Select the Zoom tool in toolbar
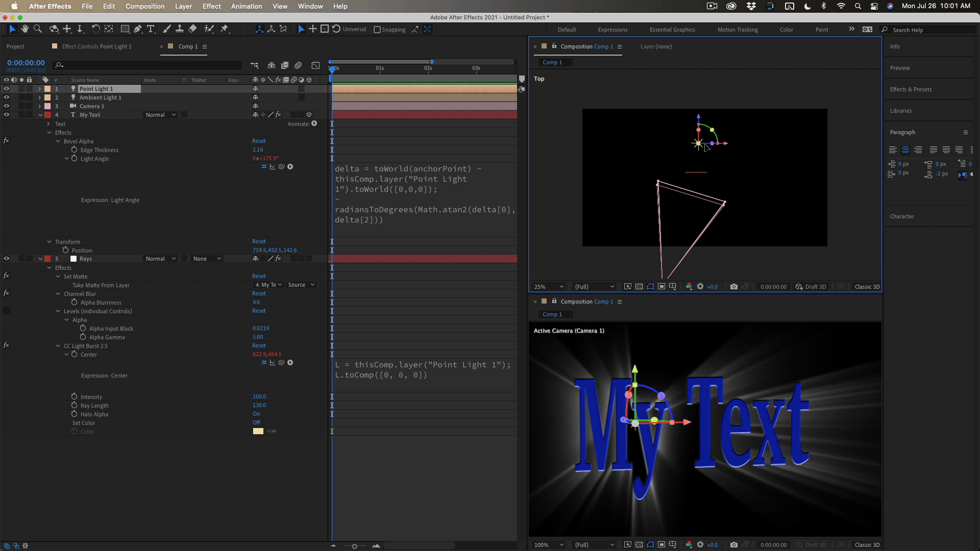Image resolution: width=980 pixels, height=551 pixels. pos(37,29)
